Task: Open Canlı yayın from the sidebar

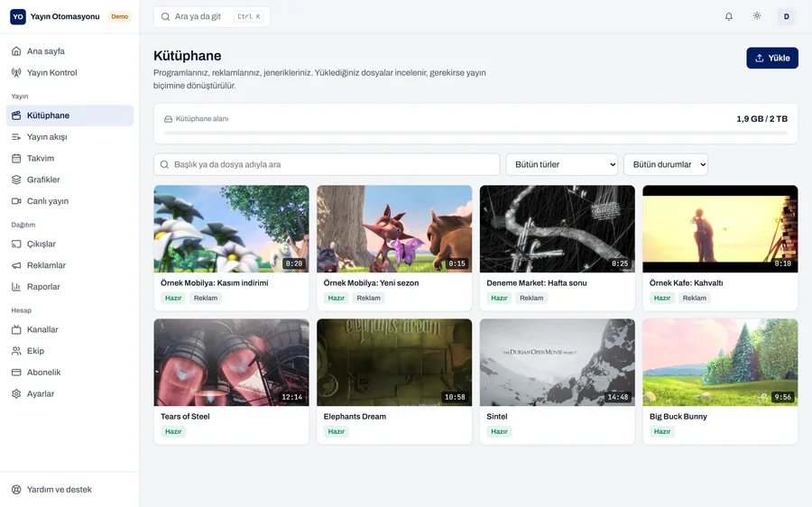Action: click(x=69, y=201)
